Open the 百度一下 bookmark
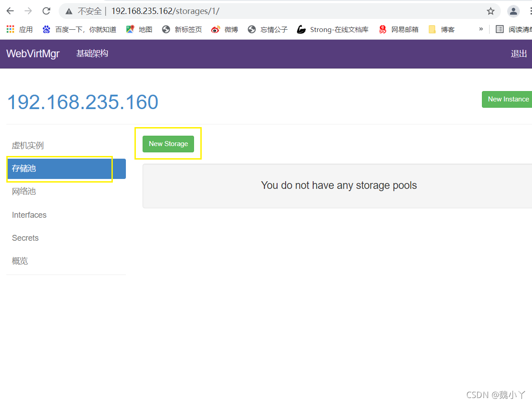 [79, 29]
